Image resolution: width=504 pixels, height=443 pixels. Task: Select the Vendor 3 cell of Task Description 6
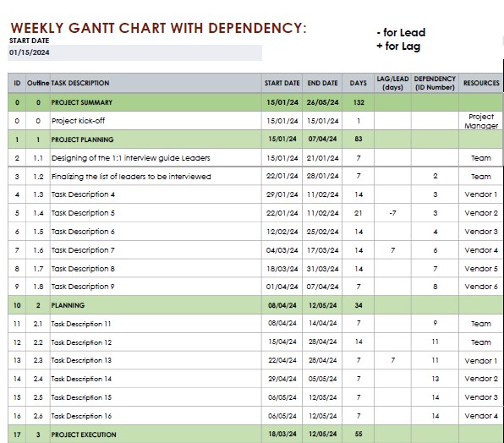click(481, 232)
